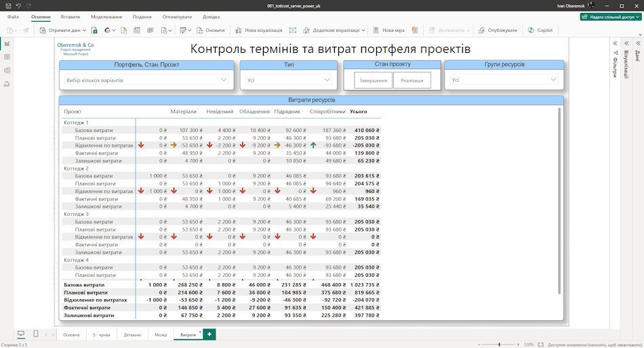Viewport: 644px width, 348px height.
Task: Collapse the ribbon with chevron
Action: point(640,35)
